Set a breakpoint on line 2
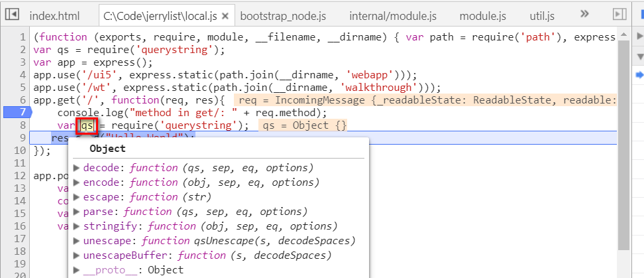 (22, 50)
